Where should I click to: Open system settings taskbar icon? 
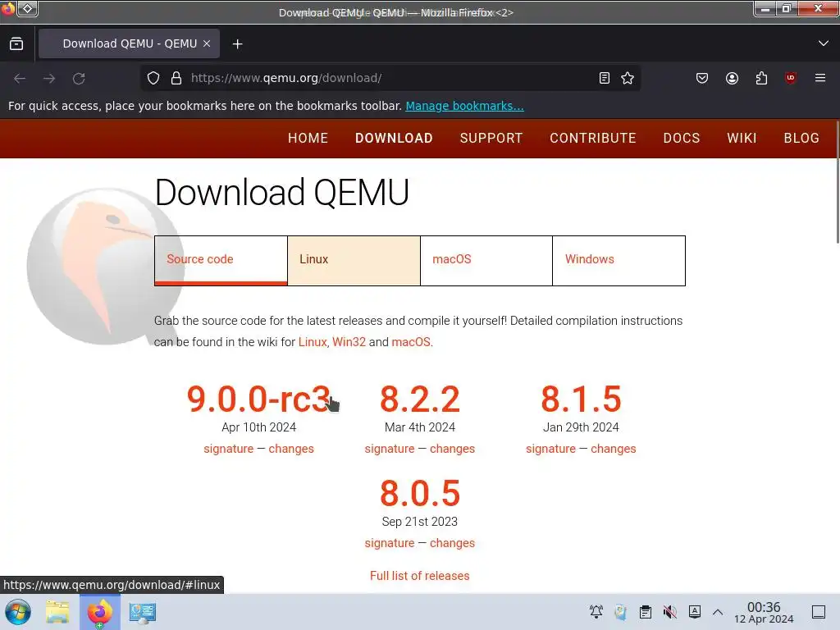point(143,613)
